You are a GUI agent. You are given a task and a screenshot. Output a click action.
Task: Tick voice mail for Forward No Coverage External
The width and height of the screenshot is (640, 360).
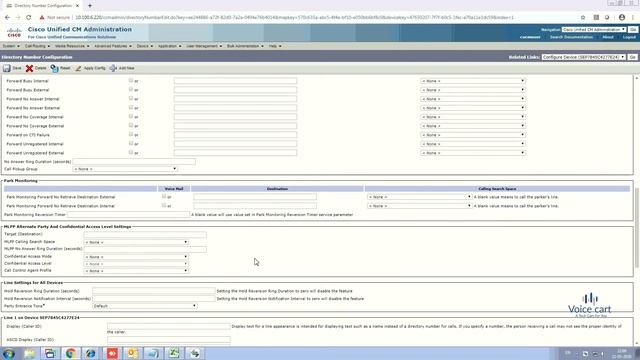click(x=131, y=125)
